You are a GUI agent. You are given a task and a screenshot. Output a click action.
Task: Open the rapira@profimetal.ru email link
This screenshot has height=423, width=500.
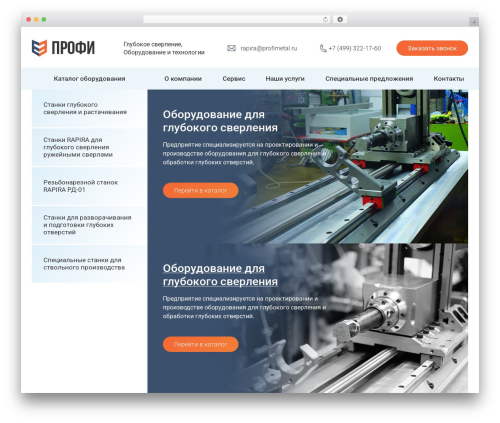pos(269,48)
